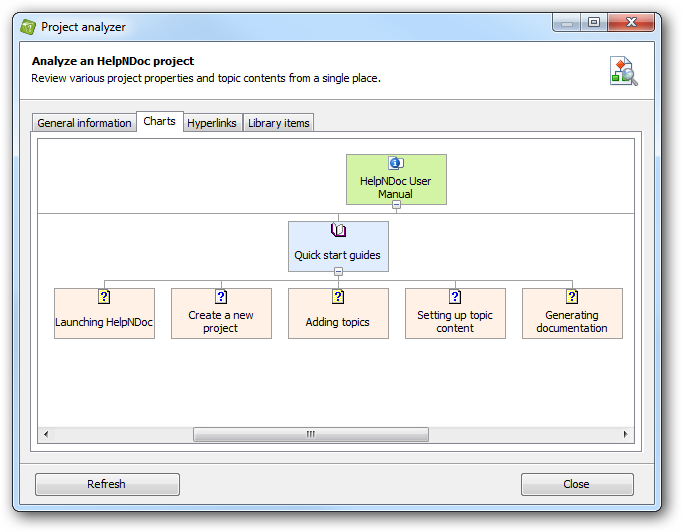Image resolution: width=682 pixels, height=532 pixels.
Task: Select the Create a new project label
Action: (x=221, y=321)
